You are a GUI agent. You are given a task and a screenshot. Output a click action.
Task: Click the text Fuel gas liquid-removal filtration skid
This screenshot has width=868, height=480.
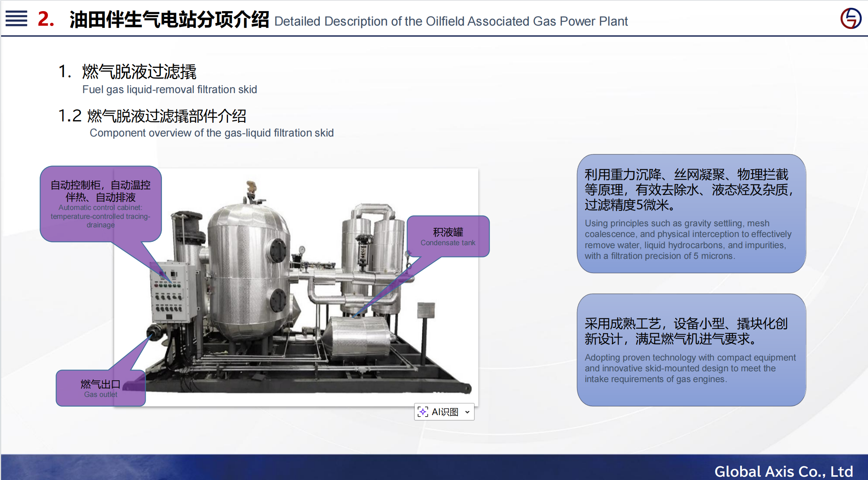click(x=169, y=89)
